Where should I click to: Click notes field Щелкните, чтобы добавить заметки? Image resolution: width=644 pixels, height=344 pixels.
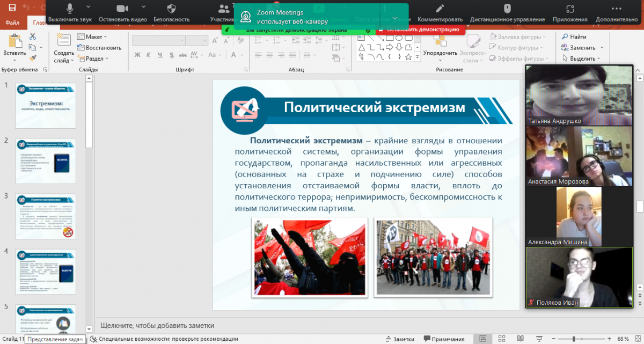[x=157, y=325]
